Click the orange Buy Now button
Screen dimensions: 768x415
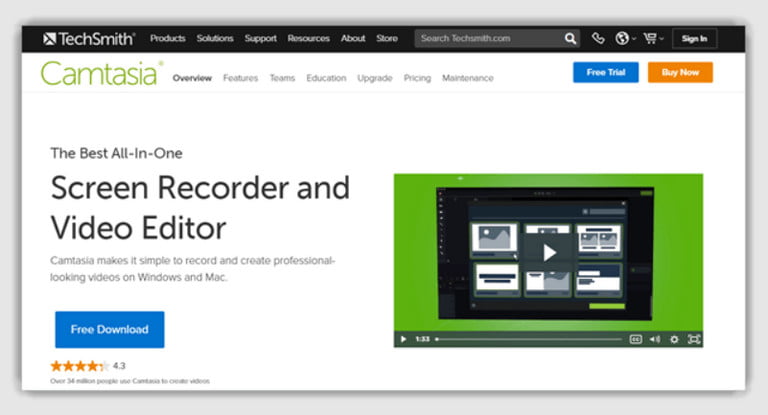click(680, 72)
